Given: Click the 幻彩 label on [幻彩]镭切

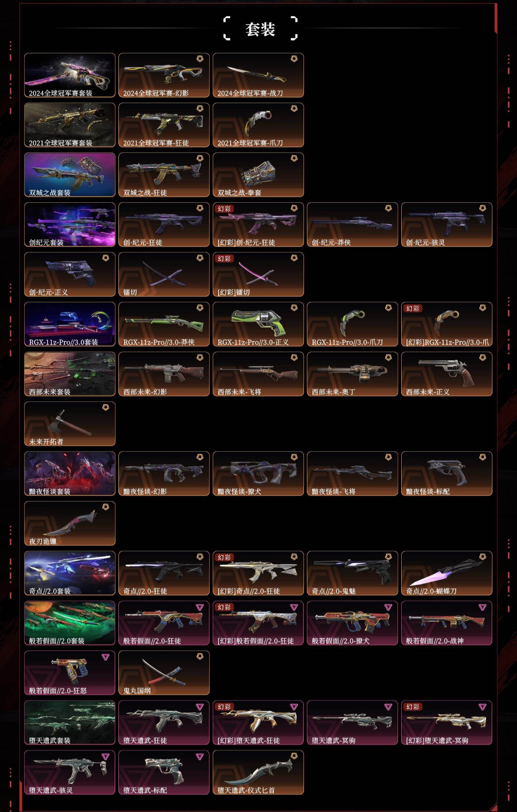Looking at the screenshot, I should coord(224,259).
